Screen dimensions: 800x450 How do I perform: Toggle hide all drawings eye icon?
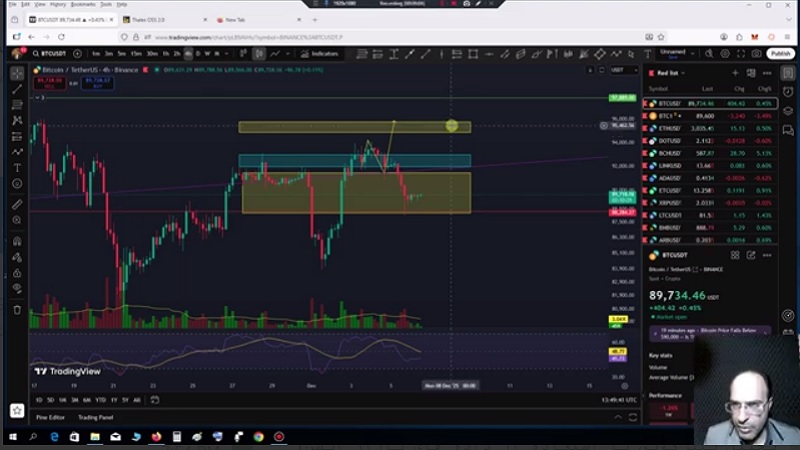pos(17,288)
